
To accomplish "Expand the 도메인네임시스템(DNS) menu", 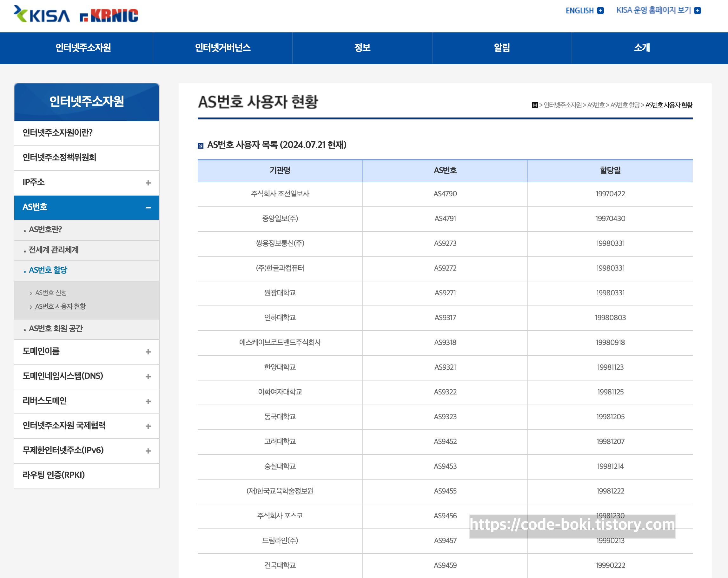I will click(x=148, y=376).
